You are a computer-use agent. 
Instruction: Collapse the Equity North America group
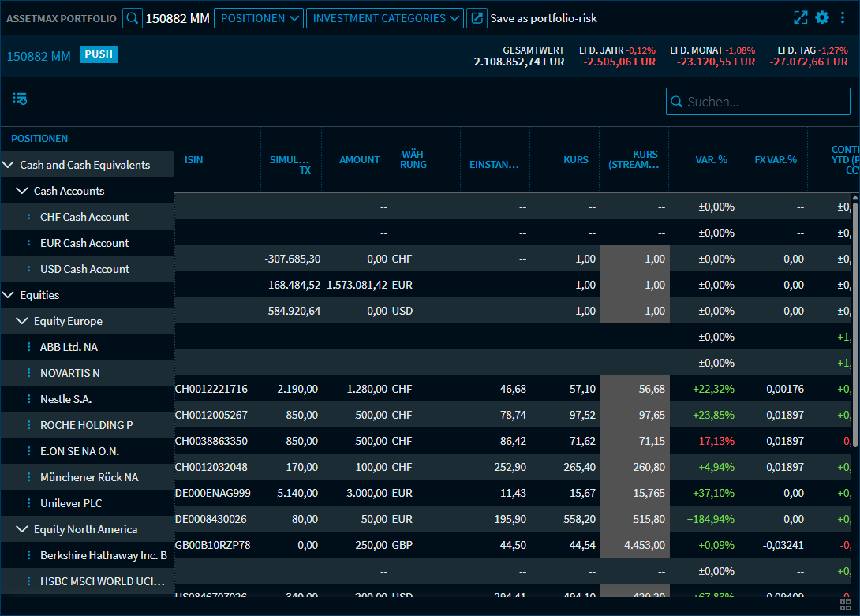click(21, 528)
